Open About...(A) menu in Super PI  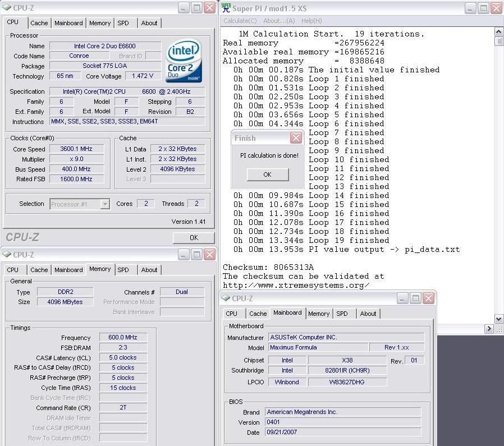click(279, 21)
